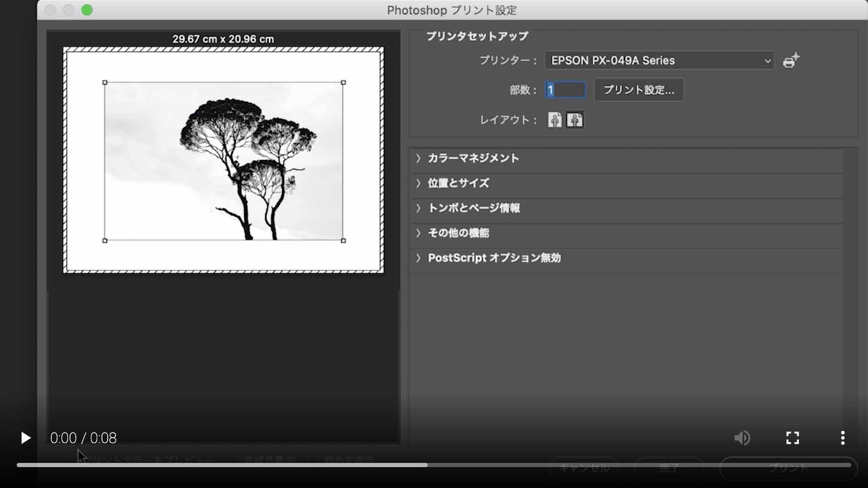
Task: Click top-left bounding box handle in preview
Action: pos(105,83)
